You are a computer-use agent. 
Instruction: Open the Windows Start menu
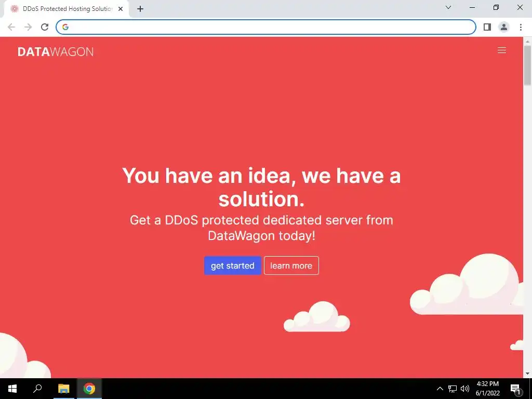(12, 389)
